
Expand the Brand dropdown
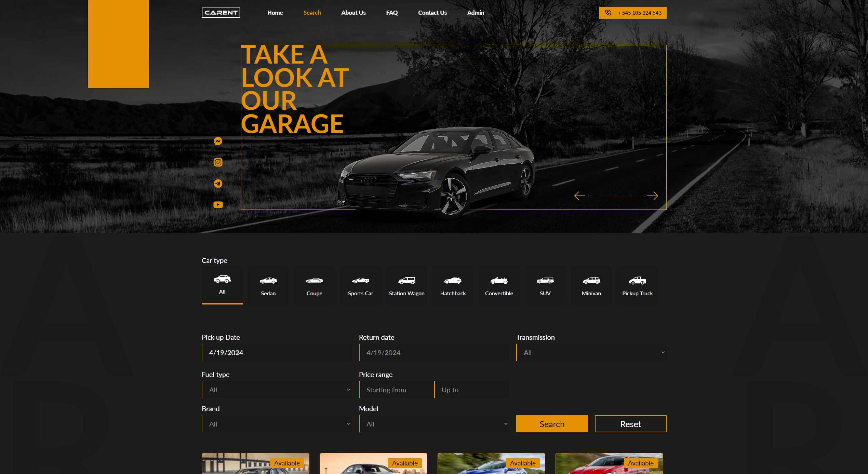(x=277, y=424)
